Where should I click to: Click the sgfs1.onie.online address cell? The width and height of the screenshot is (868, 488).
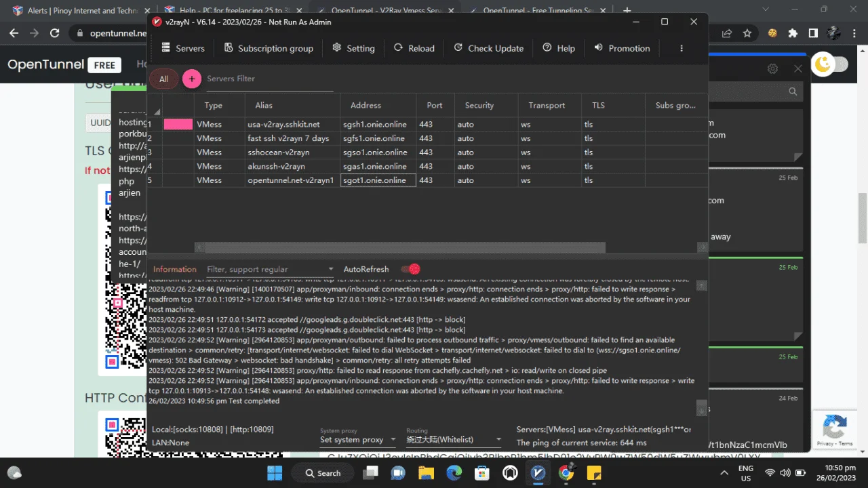click(378, 138)
